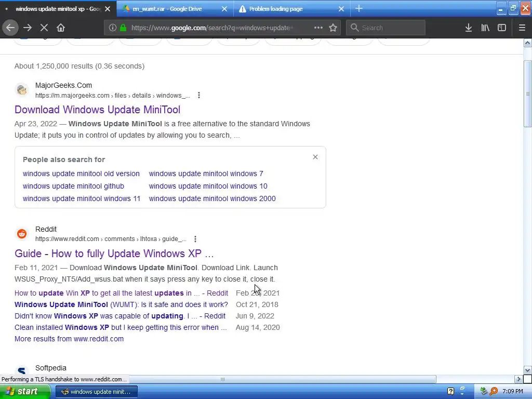Screen dimensions: 532x399
Task: Switch to the Problem loading page tab
Action: (276, 9)
